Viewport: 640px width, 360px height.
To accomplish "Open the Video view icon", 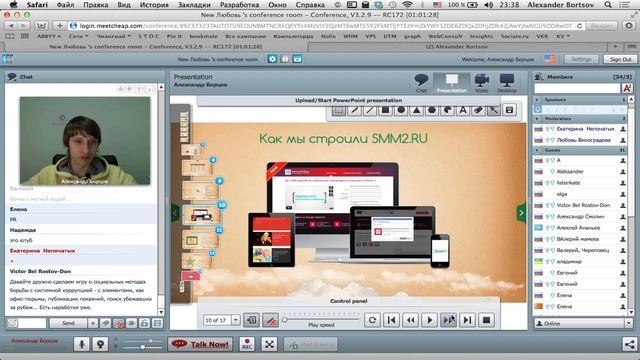I will point(482,82).
